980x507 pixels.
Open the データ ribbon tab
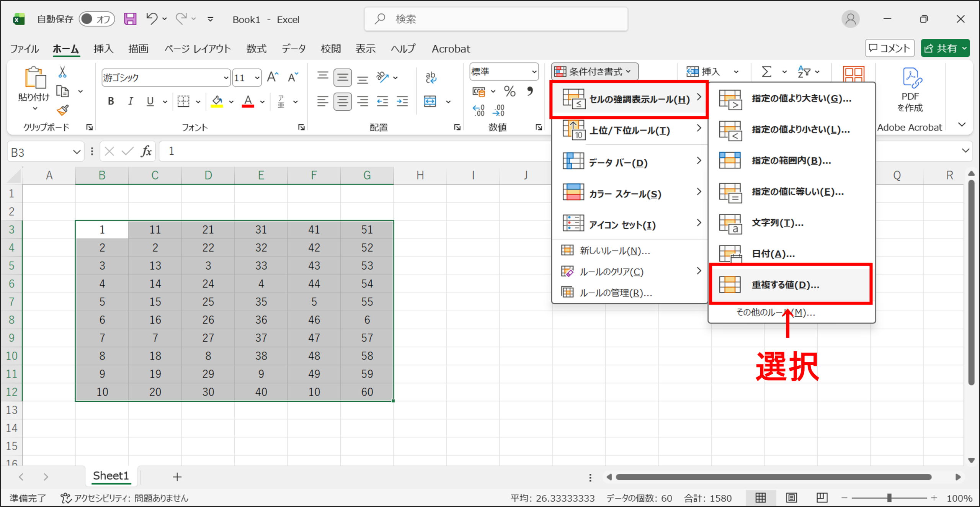[x=294, y=49]
